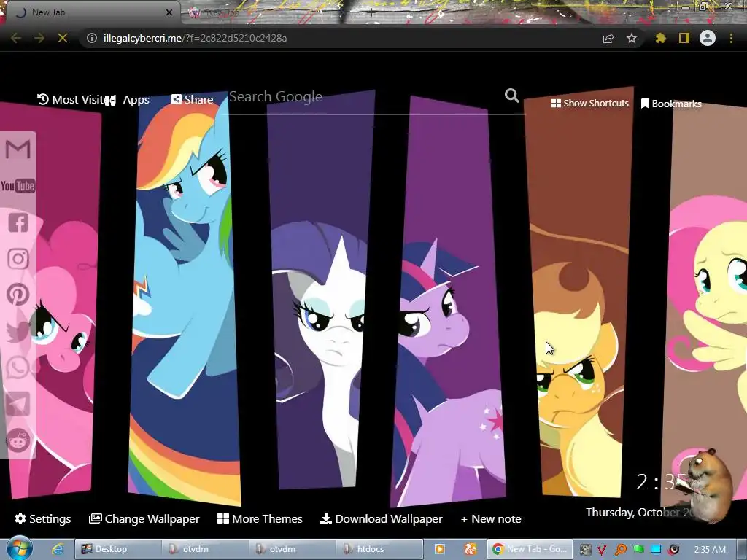Share this page icon in address bar
The height and width of the screenshot is (560, 747).
pos(608,38)
